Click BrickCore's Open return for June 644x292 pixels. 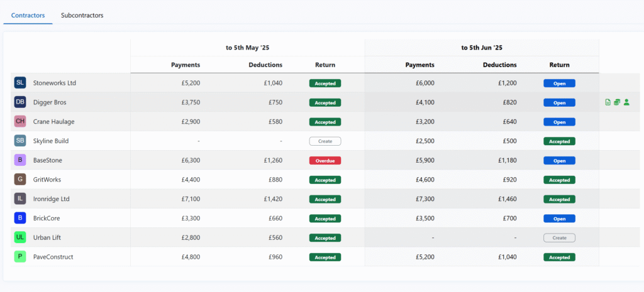(559, 219)
